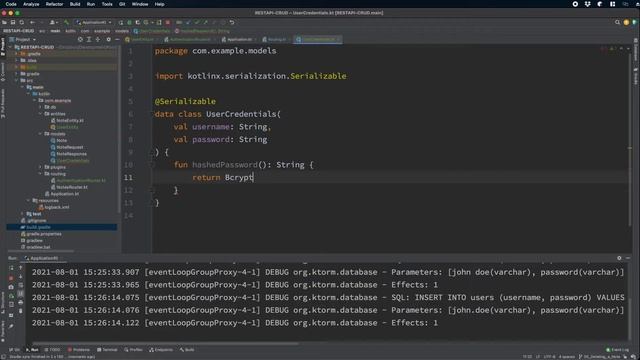Click the Save All toolbar icon
The width and height of the screenshot is (640, 360).
pos(13,22)
